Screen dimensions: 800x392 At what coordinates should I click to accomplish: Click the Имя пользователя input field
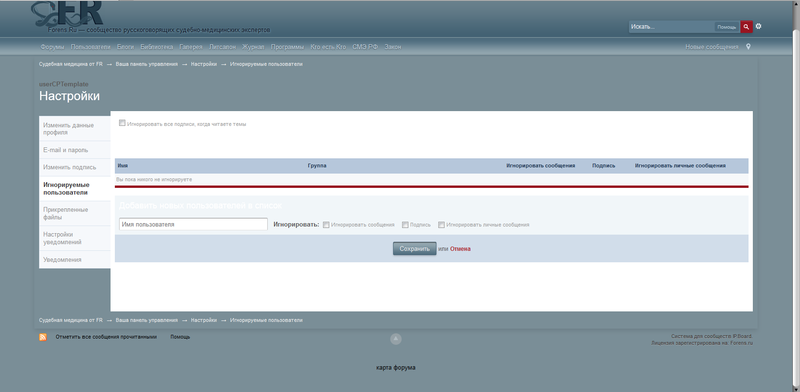pos(193,225)
